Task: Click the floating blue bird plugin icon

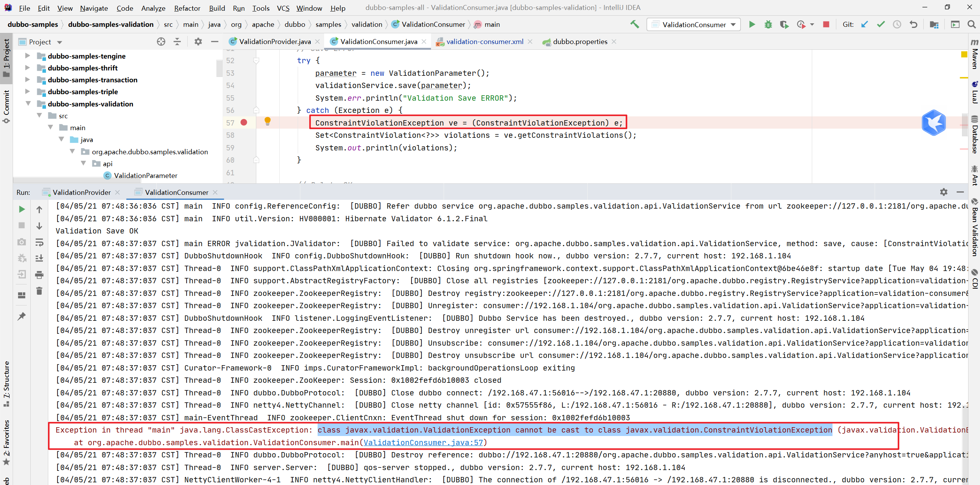Action: [x=934, y=123]
